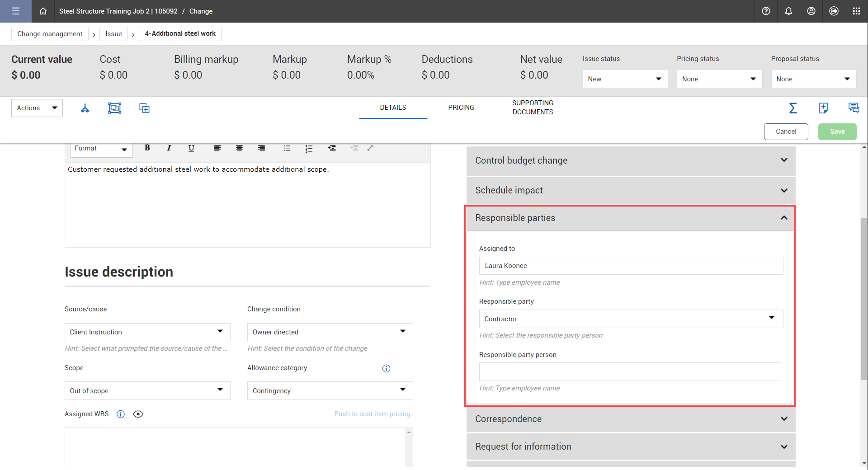
Task: Expand the Schedule impact section
Action: point(631,190)
